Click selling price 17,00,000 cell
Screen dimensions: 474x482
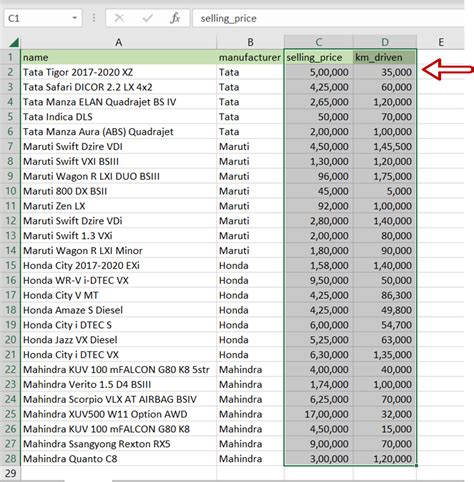pos(319,414)
